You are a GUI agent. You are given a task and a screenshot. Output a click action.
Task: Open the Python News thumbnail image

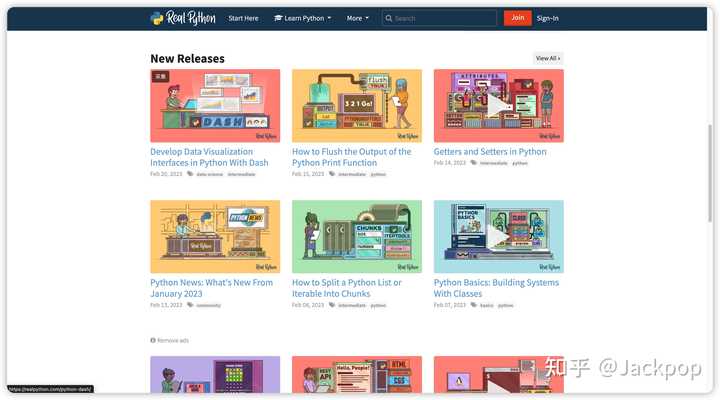pyautogui.click(x=215, y=237)
